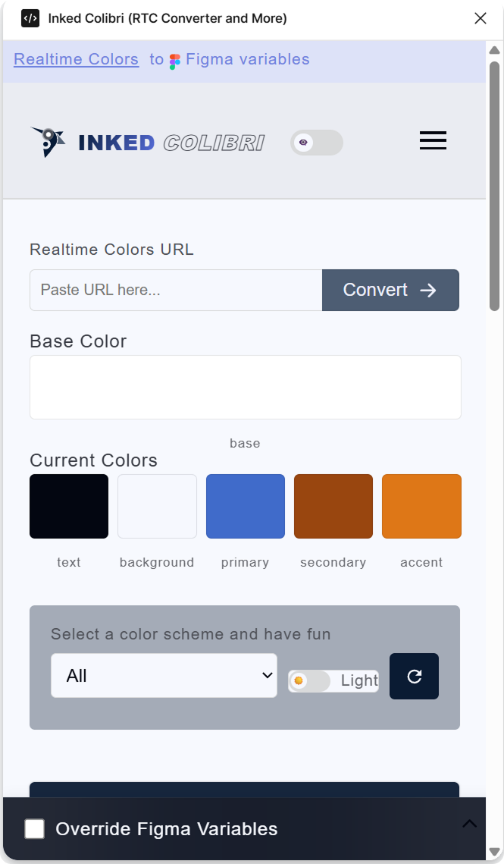
Task: Enable the Override Figma Variables checkbox
Action: [x=34, y=829]
